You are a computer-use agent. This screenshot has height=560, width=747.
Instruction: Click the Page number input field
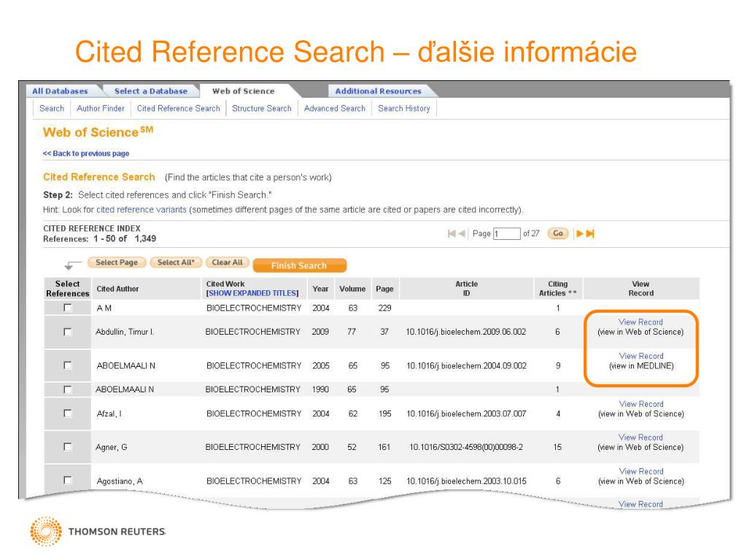(x=507, y=233)
